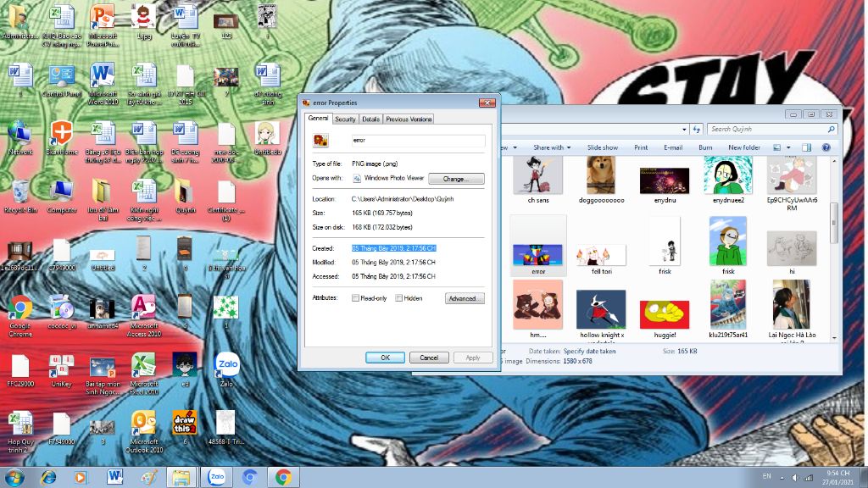Confirm properties with the OK button
The width and height of the screenshot is (868, 488).
point(385,358)
